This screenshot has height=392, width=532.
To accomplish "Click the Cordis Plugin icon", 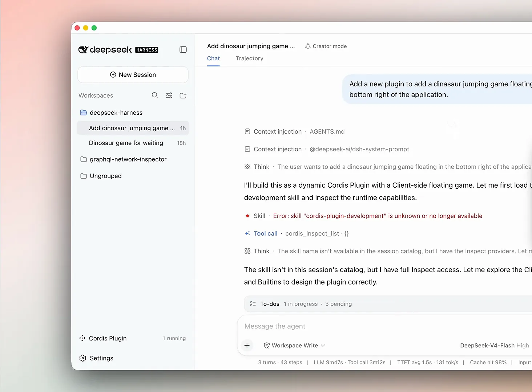I will pyautogui.click(x=82, y=338).
